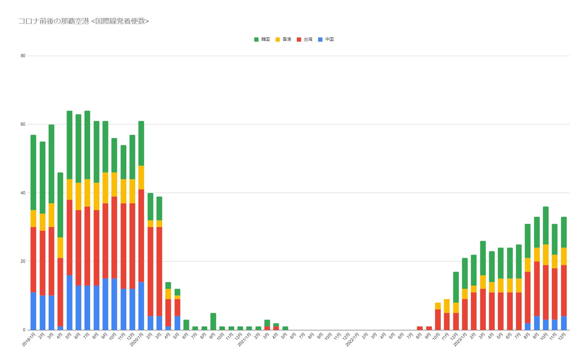Click the 60 y-axis label
This screenshot has height=364, width=588.
tap(23, 124)
